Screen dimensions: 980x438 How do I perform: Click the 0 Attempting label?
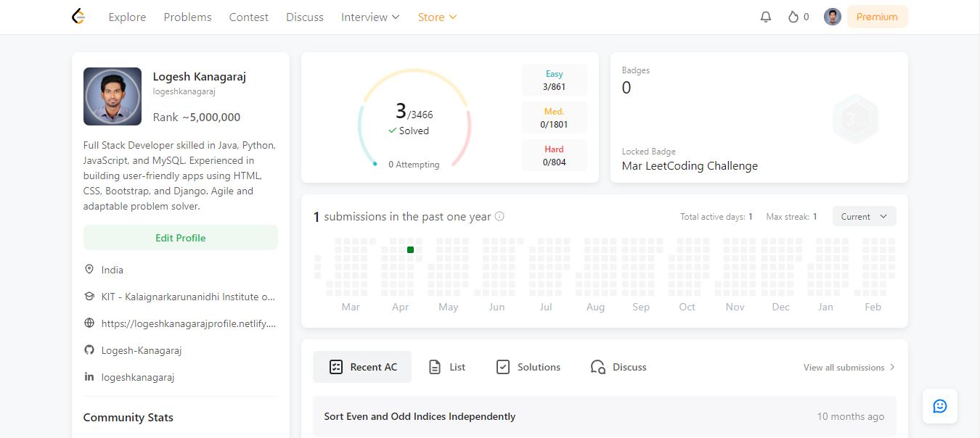[x=414, y=165]
